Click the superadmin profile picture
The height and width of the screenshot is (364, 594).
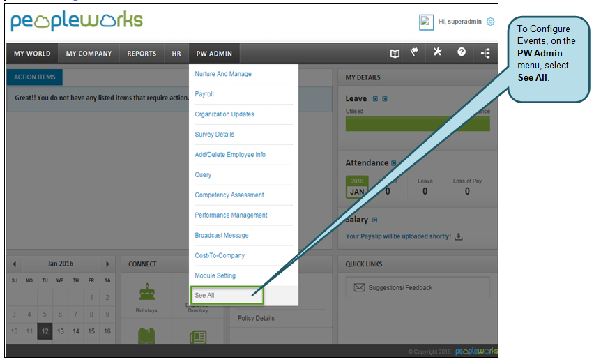(x=426, y=22)
